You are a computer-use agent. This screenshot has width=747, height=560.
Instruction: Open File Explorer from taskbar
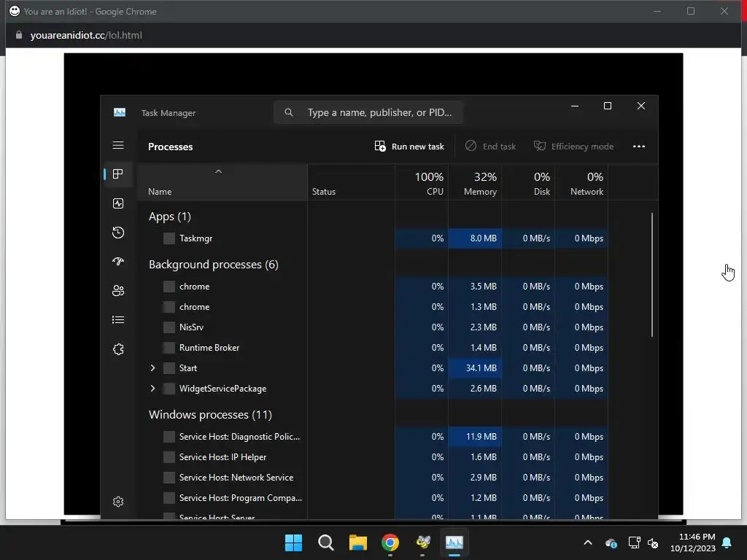(x=357, y=542)
